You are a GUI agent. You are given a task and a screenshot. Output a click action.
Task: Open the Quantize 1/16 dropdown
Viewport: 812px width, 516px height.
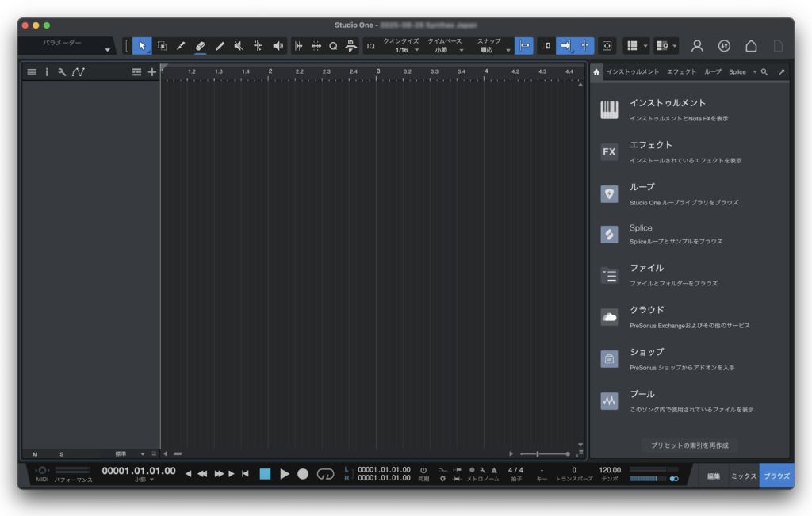403,49
